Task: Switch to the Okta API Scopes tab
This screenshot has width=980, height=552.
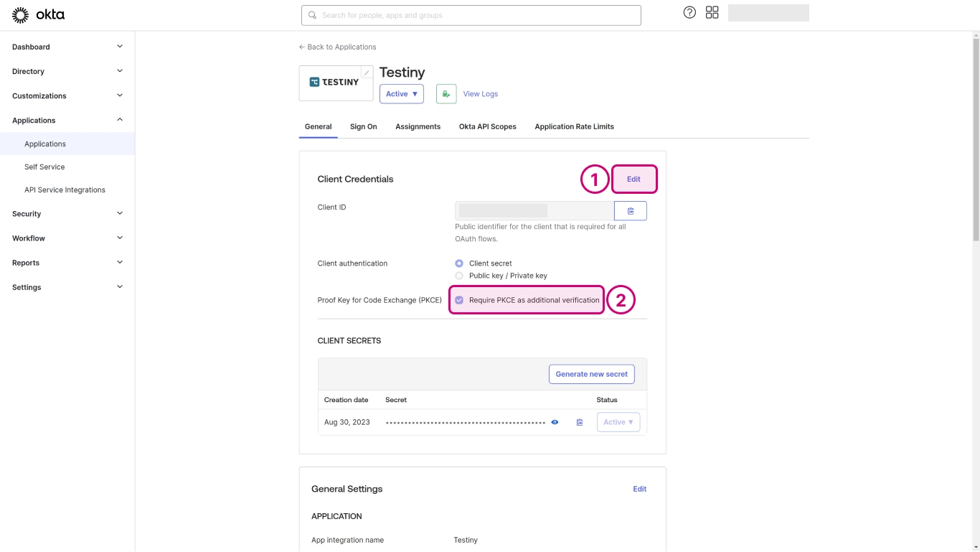Action: [487, 126]
